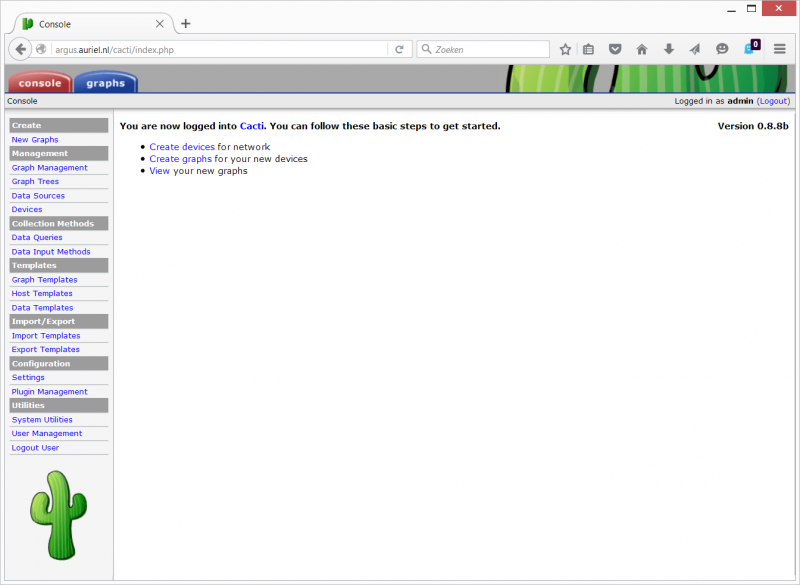Open the Firefox hamburger menu
The width and height of the screenshot is (800, 585).
(x=780, y=49)
